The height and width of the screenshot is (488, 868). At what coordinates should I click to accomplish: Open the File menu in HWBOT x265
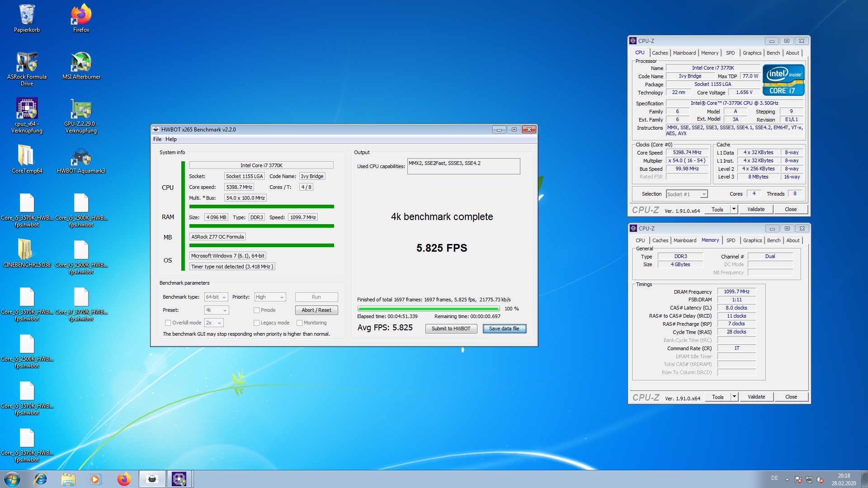click(x=157, y=140)
